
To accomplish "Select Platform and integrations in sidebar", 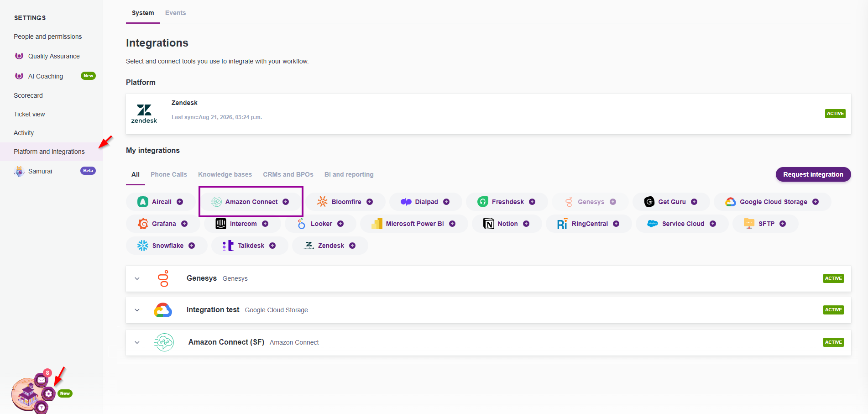I will [51, 152].
